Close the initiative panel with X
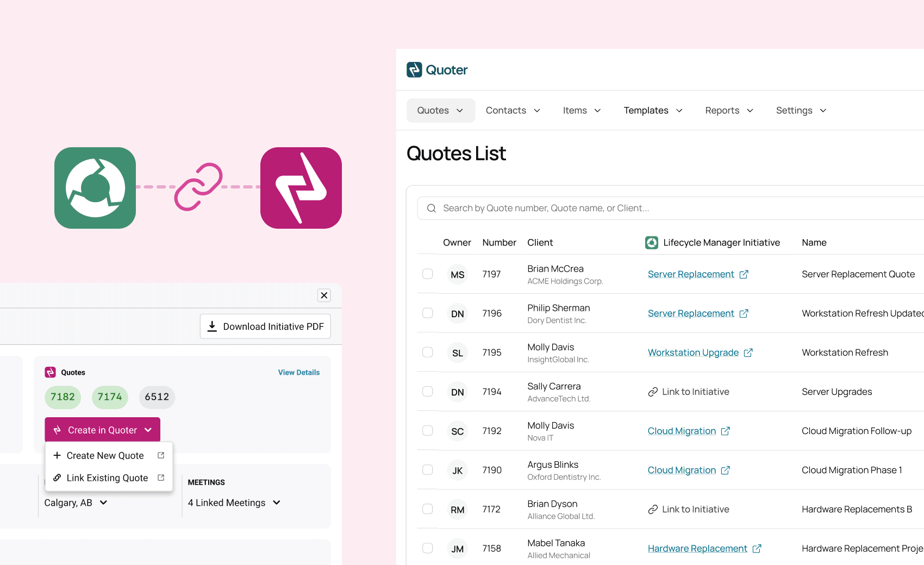This screenshot has height=565, width=924. click(324, 295)
